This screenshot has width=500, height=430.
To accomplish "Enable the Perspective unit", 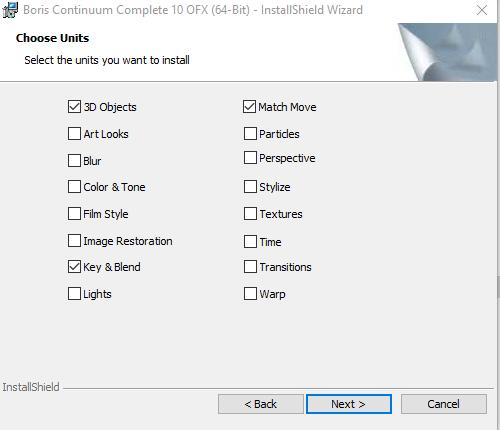I will pos(250,158).
